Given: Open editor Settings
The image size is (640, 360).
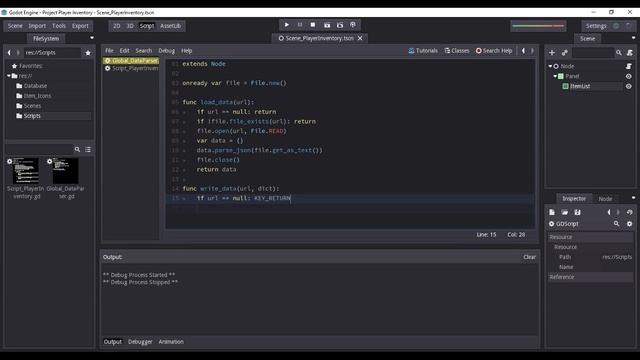Looking at the screenshot, I should click(x=596, y=26).
